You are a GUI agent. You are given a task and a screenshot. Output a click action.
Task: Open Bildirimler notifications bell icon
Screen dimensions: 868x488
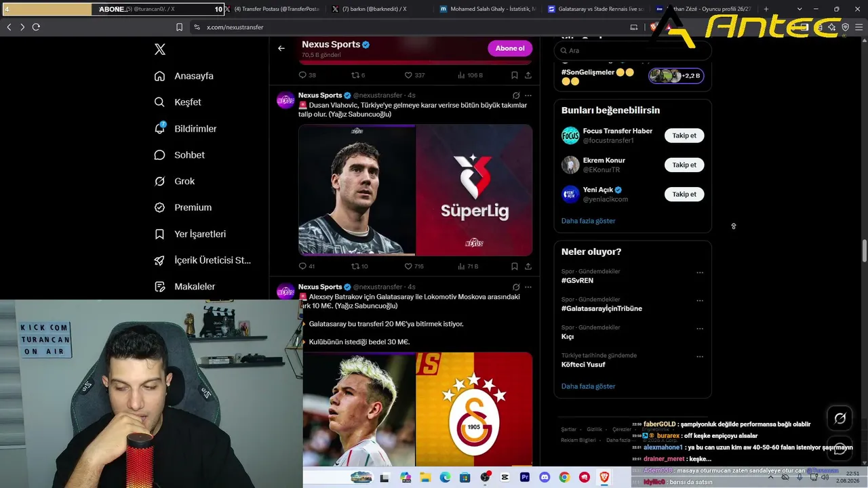click(160, 128)
